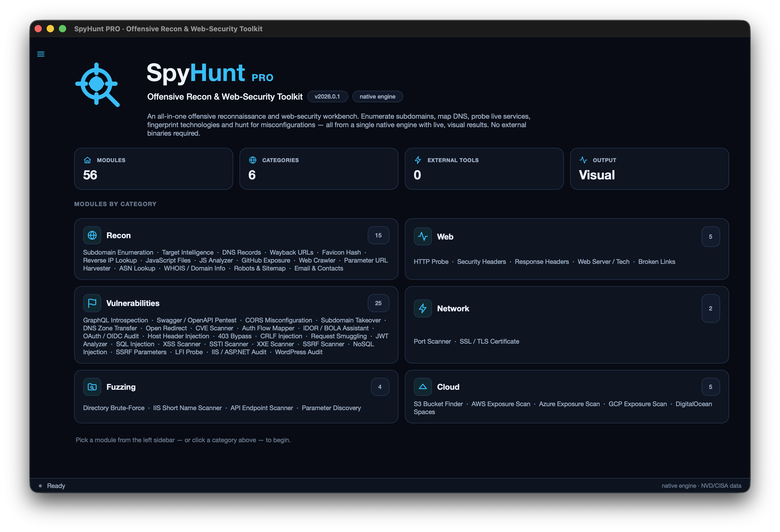
Task: Click the Subdomain Takeover module text
Action: (x=351, y=320)
